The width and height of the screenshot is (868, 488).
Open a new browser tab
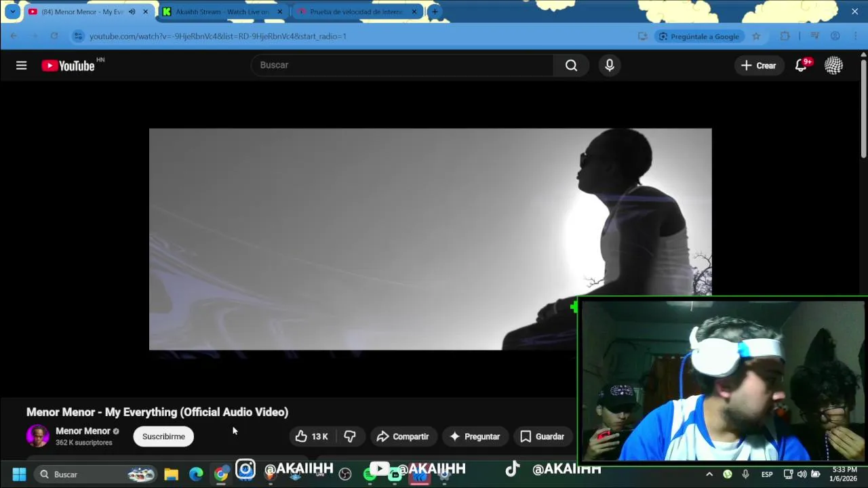point(434,12)
